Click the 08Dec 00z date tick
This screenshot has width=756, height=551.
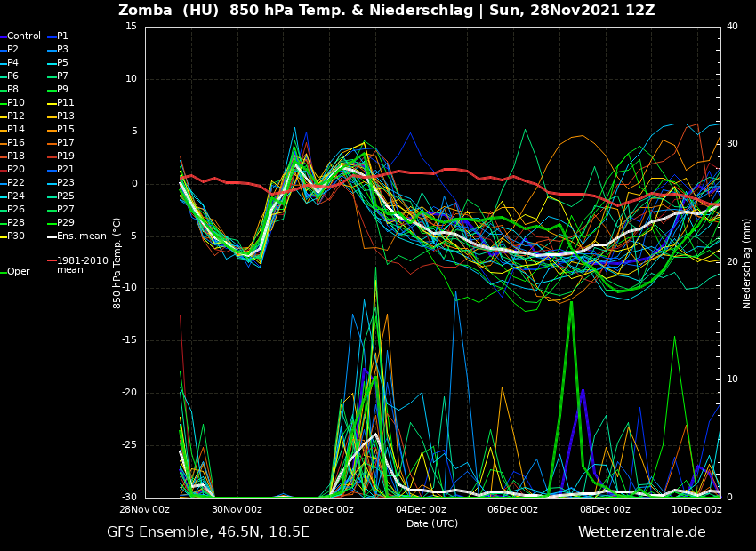click(605, 510)
